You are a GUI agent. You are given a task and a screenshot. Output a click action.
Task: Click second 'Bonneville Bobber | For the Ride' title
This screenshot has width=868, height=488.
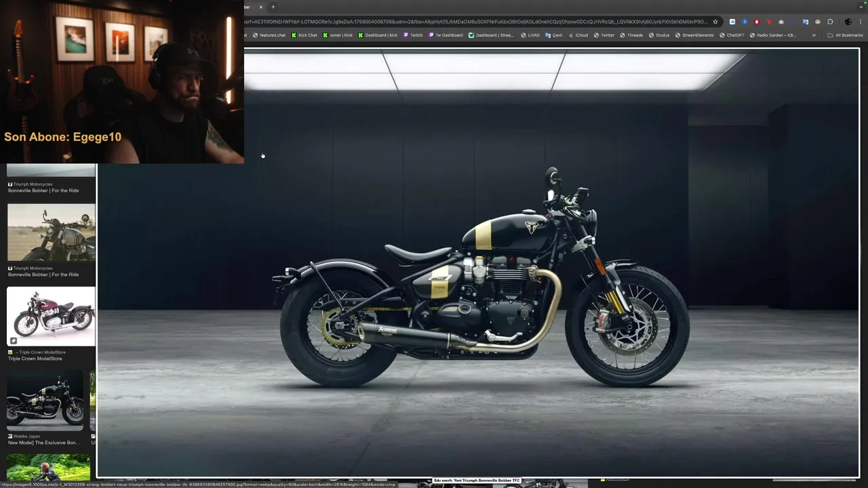click(43, 274)
